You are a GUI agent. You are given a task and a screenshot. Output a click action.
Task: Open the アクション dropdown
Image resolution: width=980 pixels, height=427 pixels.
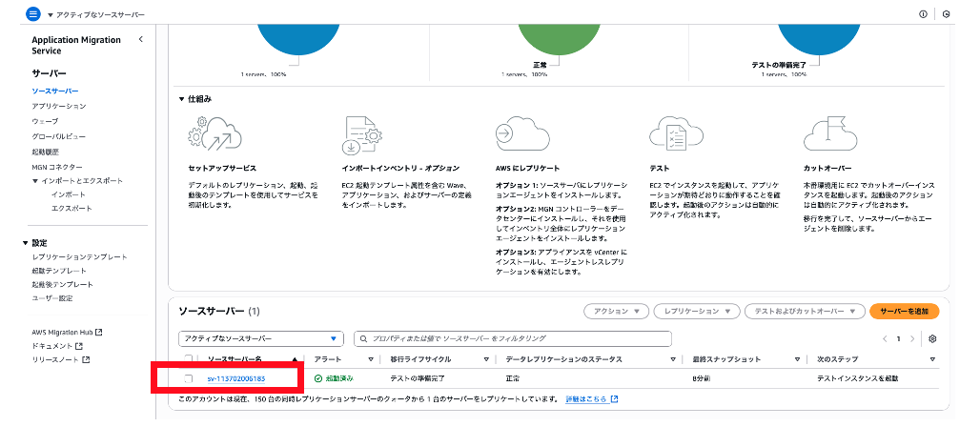(616, 312)
